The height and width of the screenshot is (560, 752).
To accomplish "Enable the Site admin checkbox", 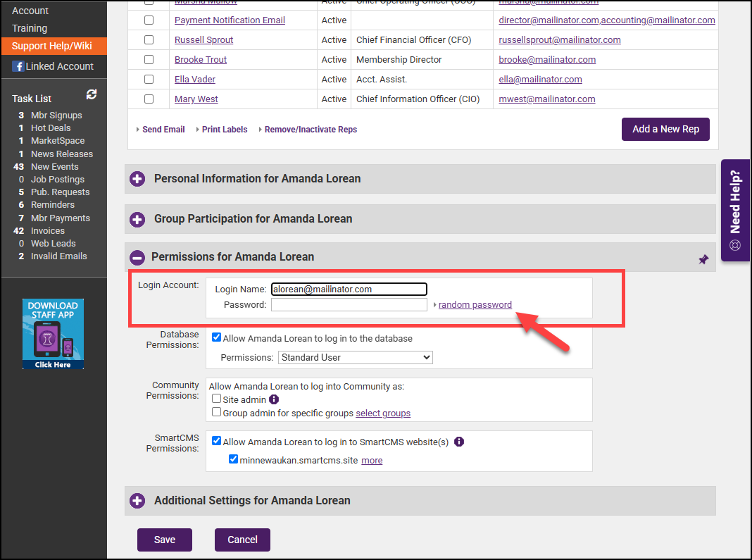I will 217,399.
